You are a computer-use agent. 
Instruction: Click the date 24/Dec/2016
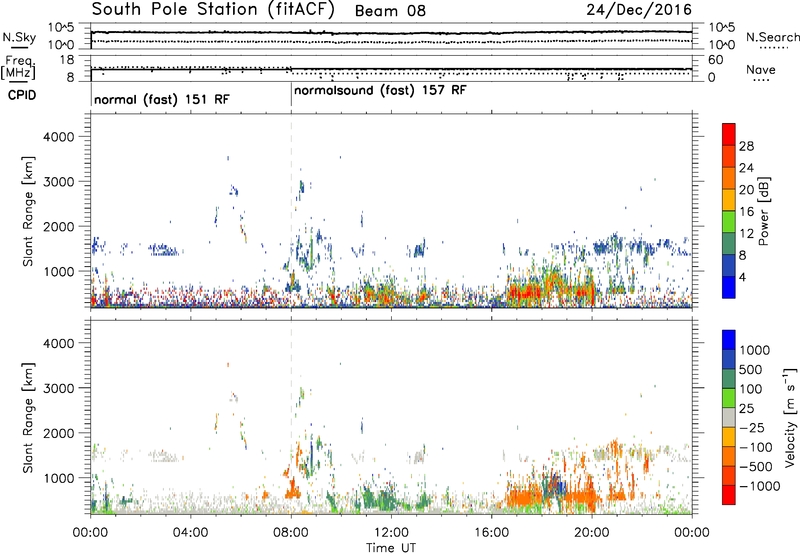pyautogui.click(x=639, y=10)
